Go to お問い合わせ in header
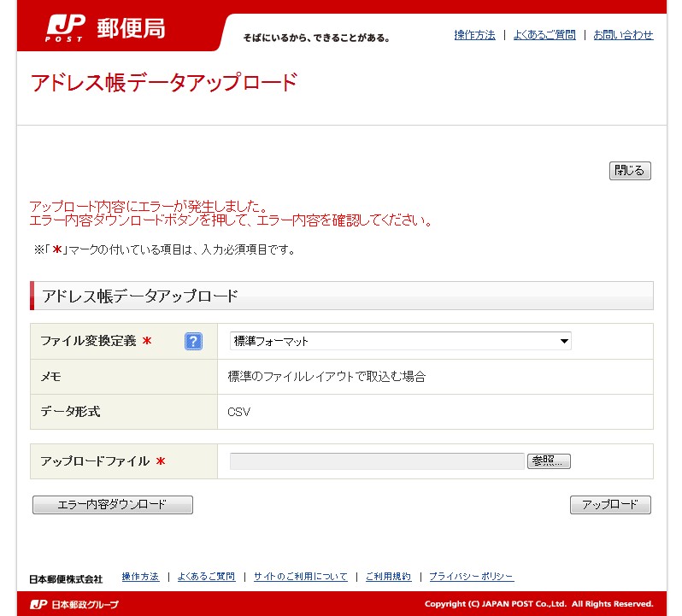Image resolution: width=682 pixels, height=616 pixels. 623,35
